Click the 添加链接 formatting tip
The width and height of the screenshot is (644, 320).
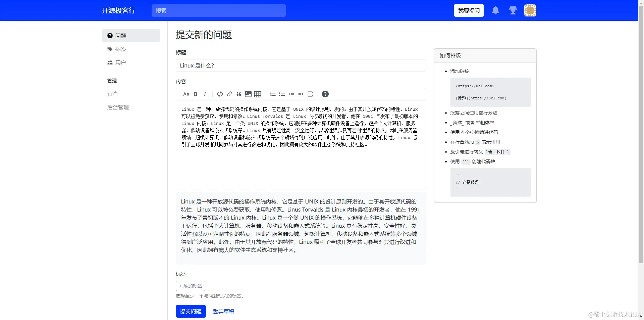pos(460,71)
